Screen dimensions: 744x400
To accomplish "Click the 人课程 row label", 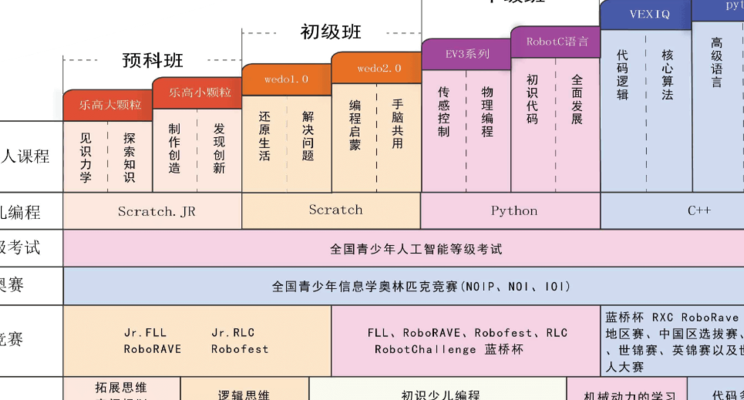I will tap(25, 156).
